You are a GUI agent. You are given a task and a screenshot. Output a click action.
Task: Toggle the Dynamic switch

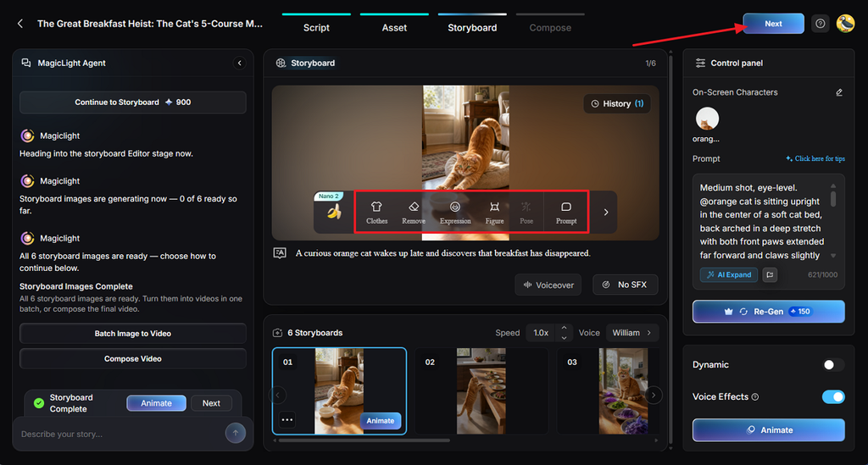(x=832, y=364)
